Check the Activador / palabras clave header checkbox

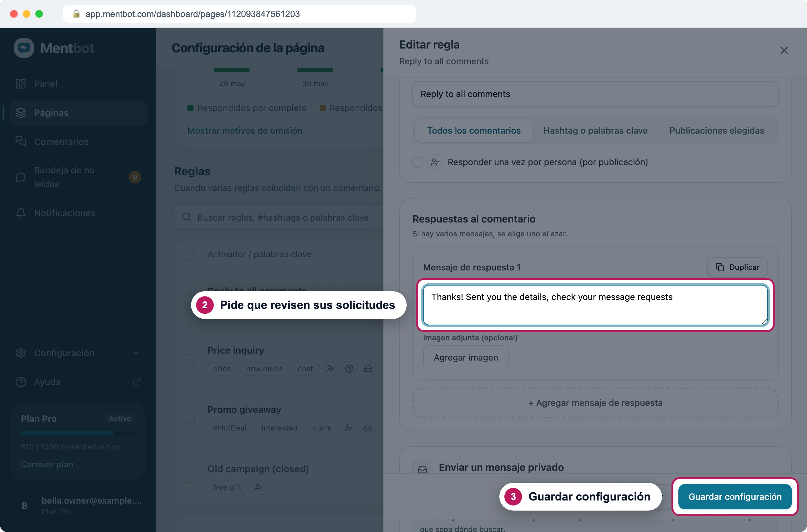click(x=190, y=254)
